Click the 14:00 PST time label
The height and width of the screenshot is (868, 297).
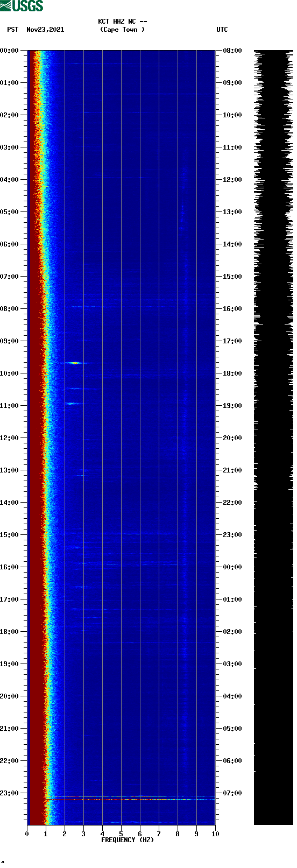coord(10,503)
